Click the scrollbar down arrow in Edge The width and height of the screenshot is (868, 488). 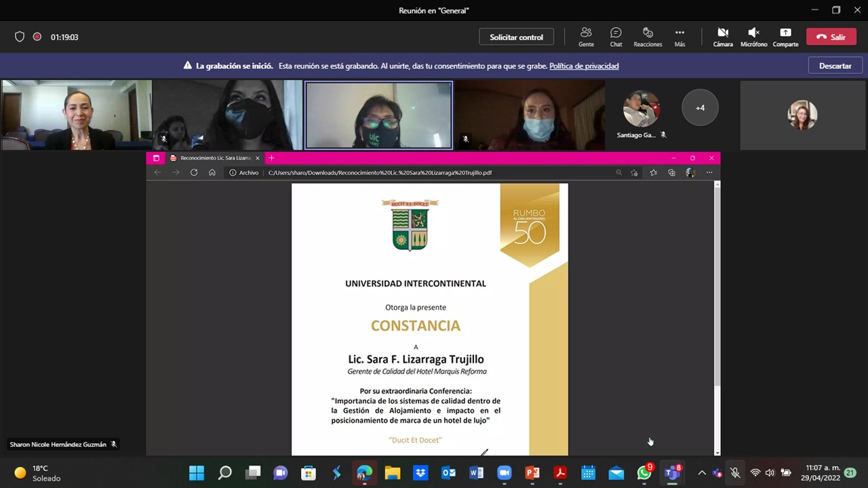point(717,452)
